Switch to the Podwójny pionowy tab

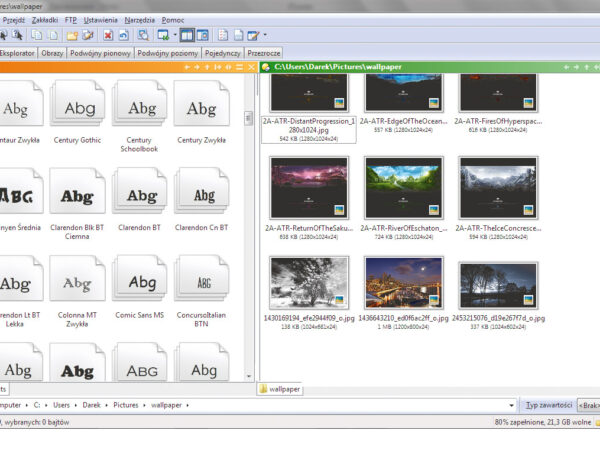(100, 52)
